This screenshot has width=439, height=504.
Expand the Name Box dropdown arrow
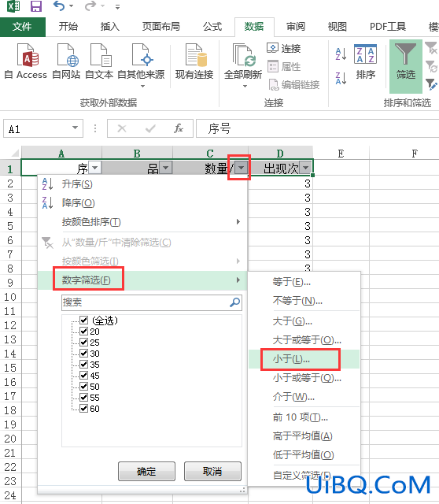[76, 128]
